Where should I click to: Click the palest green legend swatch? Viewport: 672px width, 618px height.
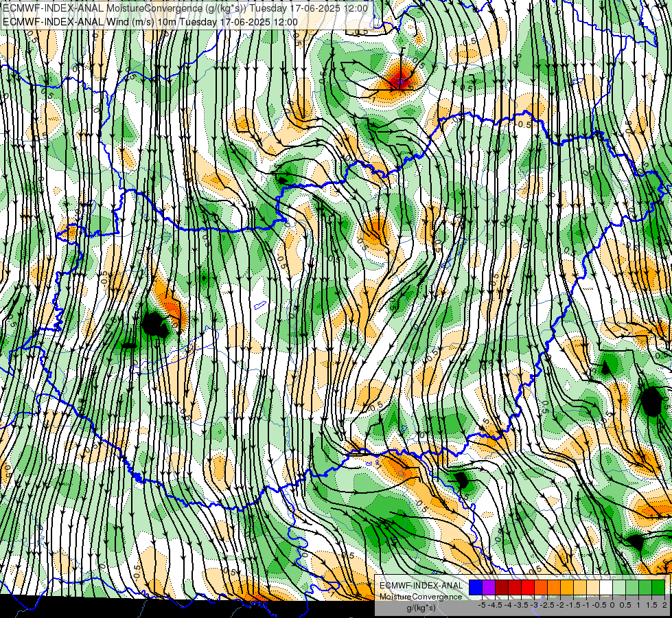click(x=619, y=587)
